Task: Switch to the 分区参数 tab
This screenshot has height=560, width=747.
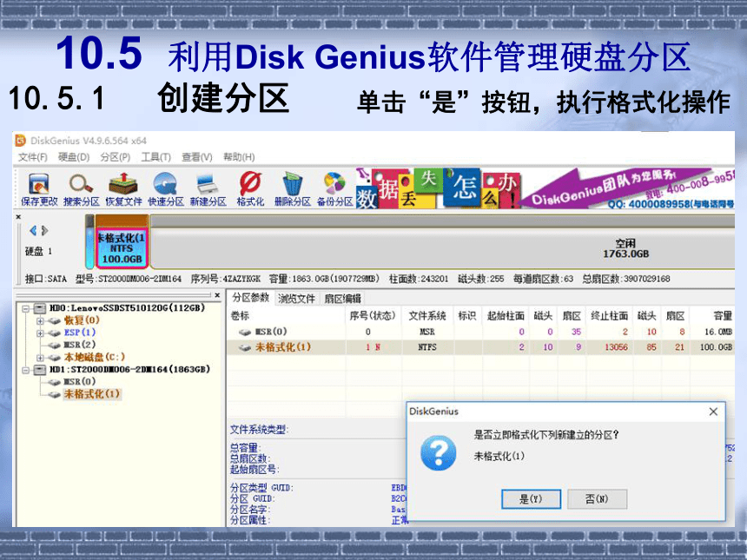Action: tap(250, 298)
